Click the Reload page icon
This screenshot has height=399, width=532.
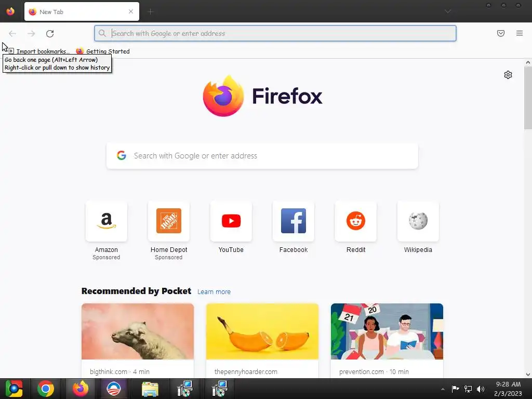[50, 33]
